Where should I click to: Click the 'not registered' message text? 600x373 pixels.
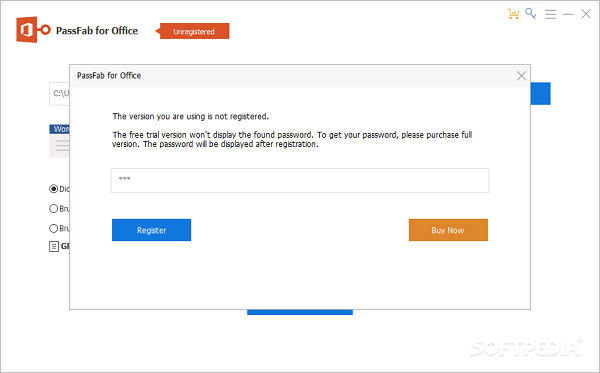click(191, 116)
